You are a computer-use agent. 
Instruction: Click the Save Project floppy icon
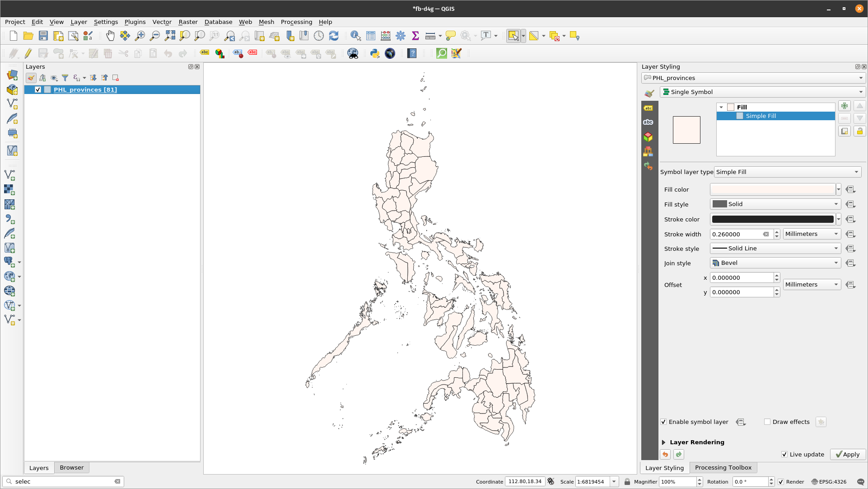(x=43, y=36)
